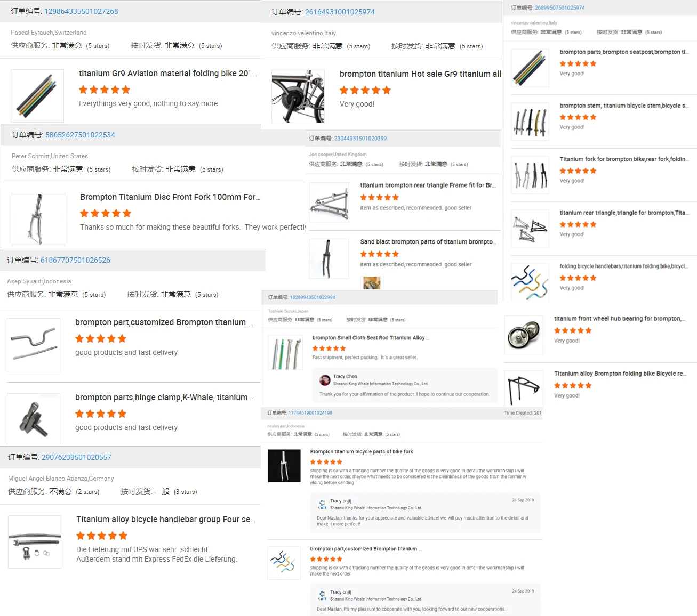Open the folding bike rear wheel photo
The width and height of the screenshot is (697, 616).
pos(298,96)
